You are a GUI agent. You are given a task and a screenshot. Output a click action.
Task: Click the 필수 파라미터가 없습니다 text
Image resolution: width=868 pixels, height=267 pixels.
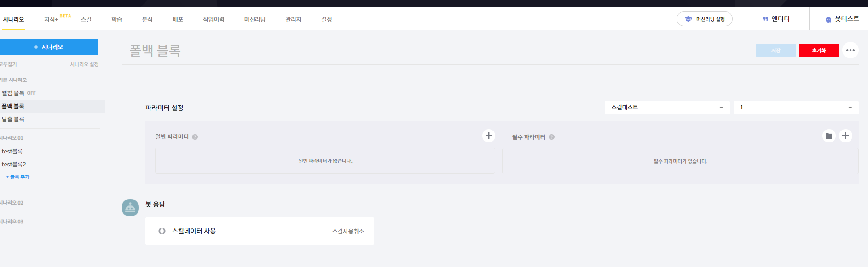click(x=681, y=161)
